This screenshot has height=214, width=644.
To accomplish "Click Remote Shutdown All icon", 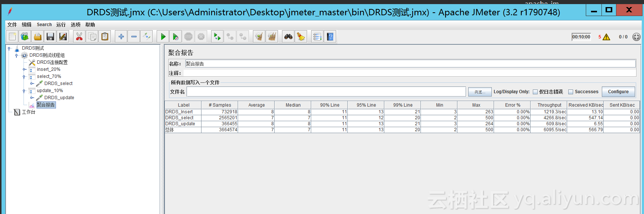I will [x=243, y=37].
